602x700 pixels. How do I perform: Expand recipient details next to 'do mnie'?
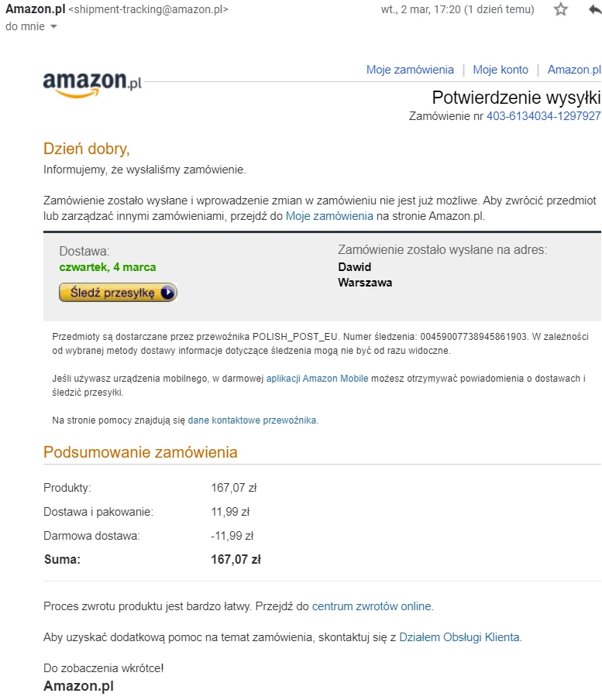click(x=53, y=27)
